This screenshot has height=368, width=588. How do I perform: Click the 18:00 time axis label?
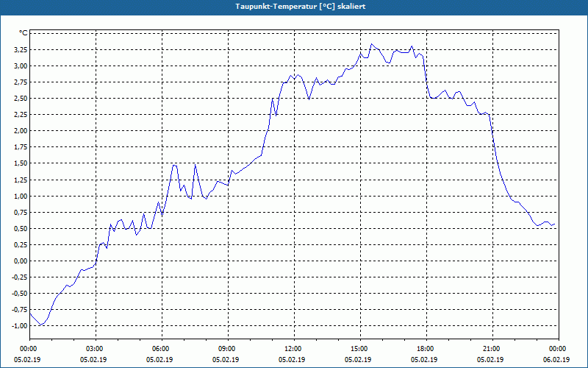tap(426, 349)
